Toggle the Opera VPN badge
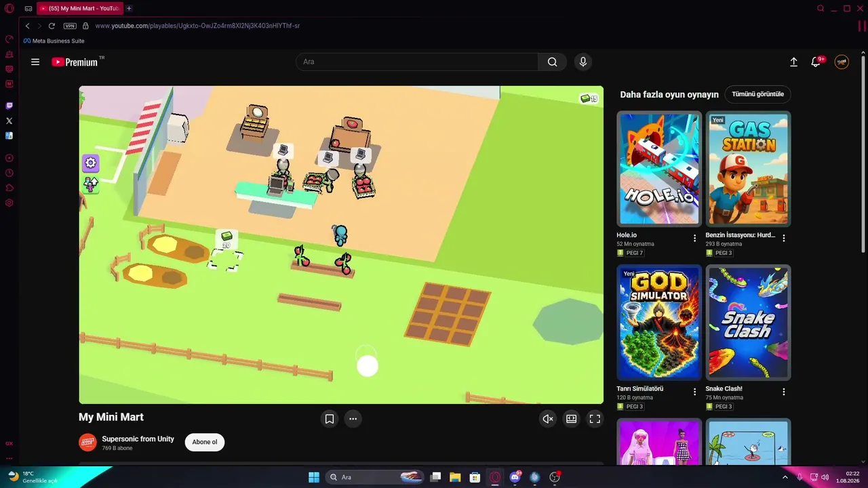The height and width of the screenshot is (488, 868). pyautogui.click(x=70, y=26)
